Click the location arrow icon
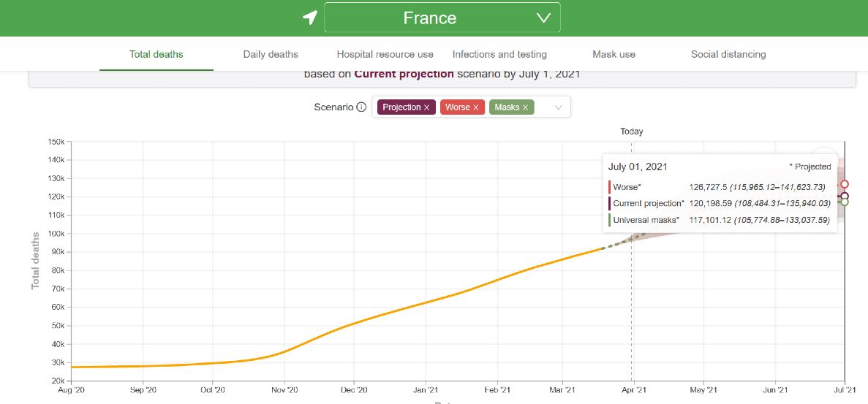868x404 pixels. (310, 18)
